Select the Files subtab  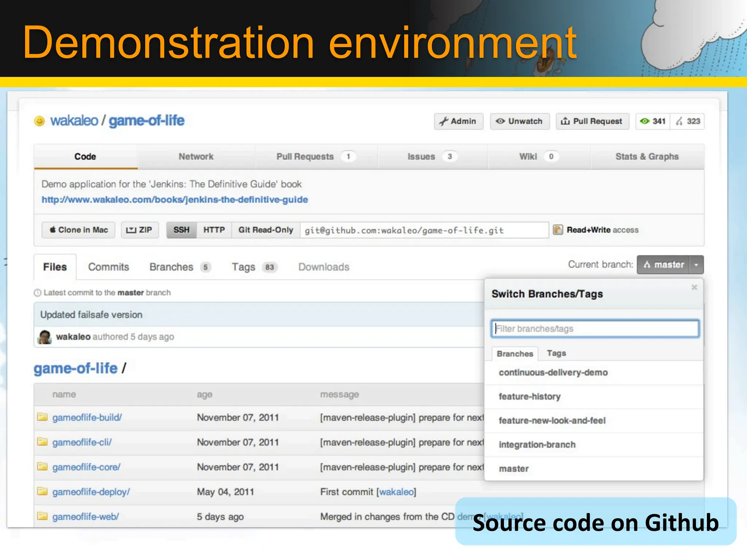[55, 267]
